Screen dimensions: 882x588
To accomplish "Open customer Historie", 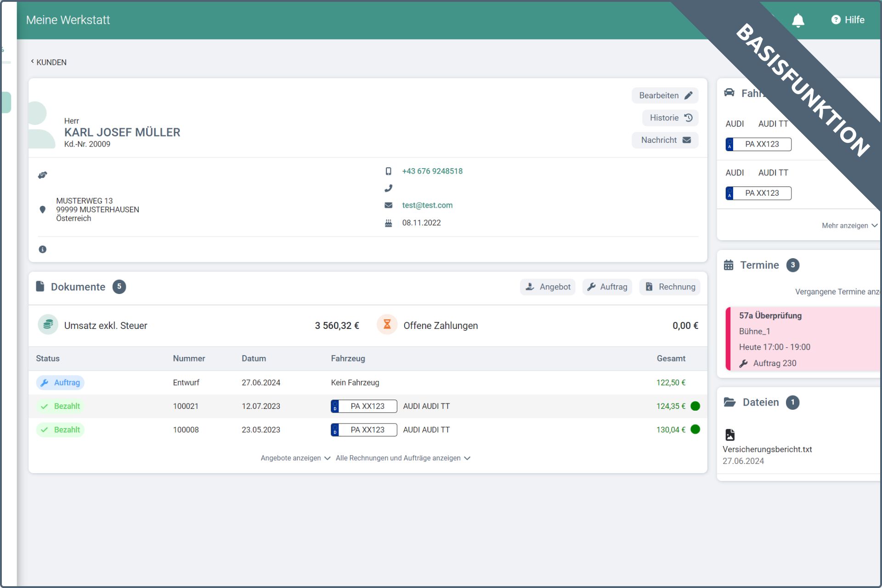I will click(670, 118).
